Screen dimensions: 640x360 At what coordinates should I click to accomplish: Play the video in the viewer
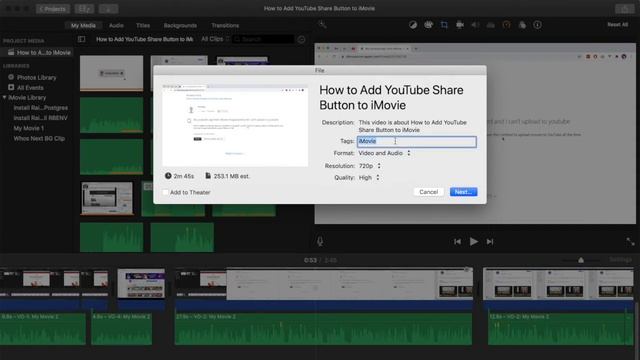point(473,242)
